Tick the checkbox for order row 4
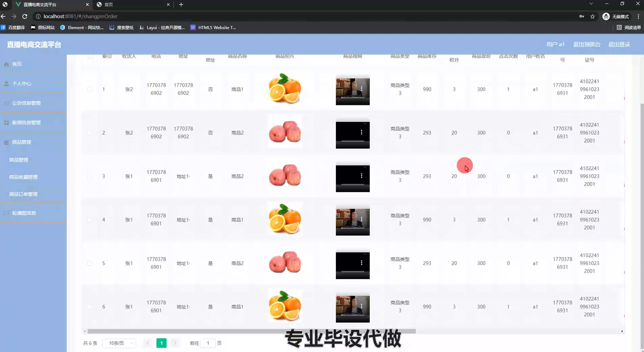 coord(90,220)
